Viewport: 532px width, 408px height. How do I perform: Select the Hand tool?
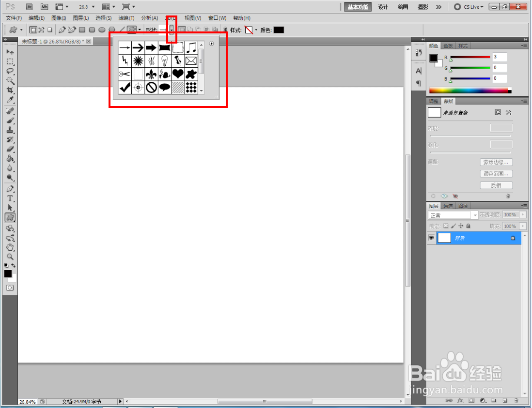[x=10, y=247]
